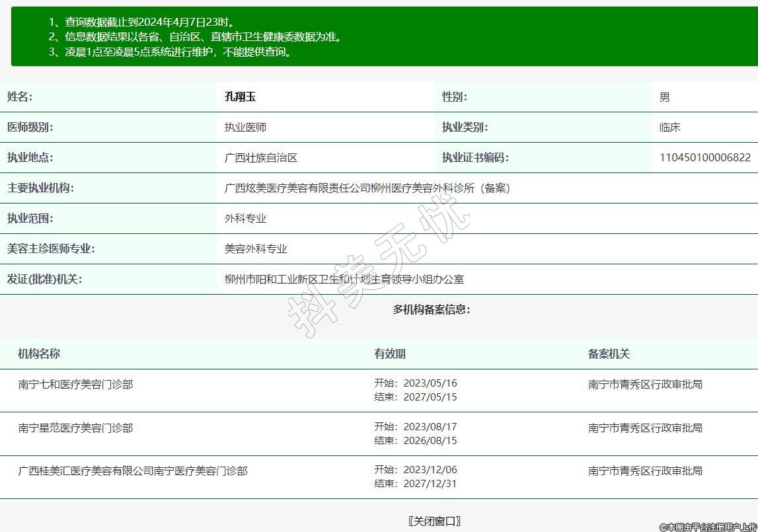758x532 pixels.
Task: Click the issuing authority 柳州市阳和工业新区 text
Action: 344,280
